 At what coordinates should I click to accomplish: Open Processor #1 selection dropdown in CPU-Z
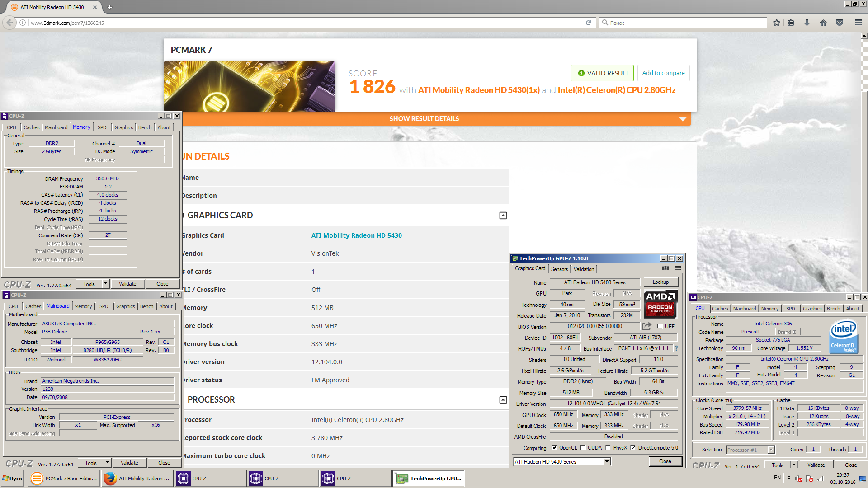[771, 450]
